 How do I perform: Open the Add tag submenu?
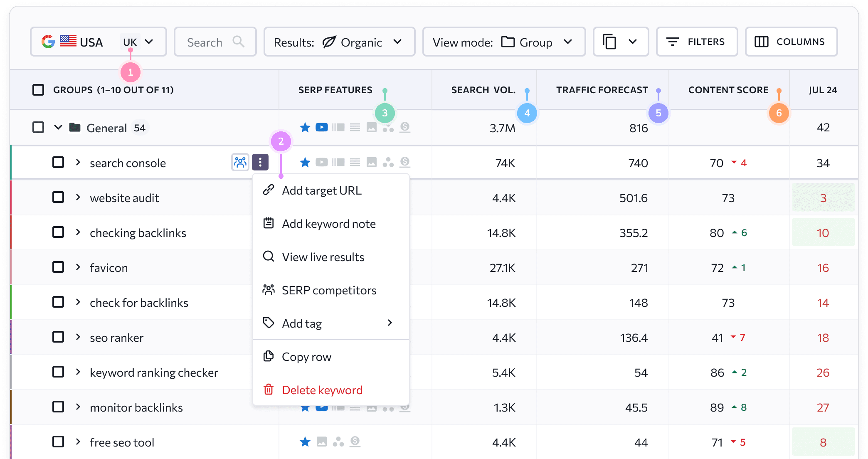tap(331, 323)
